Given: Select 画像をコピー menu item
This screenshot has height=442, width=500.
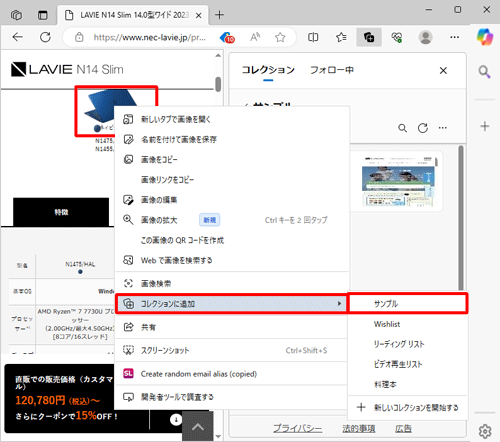Looking at the screenshot, I should pyautogui.click(x=232, y=160).
